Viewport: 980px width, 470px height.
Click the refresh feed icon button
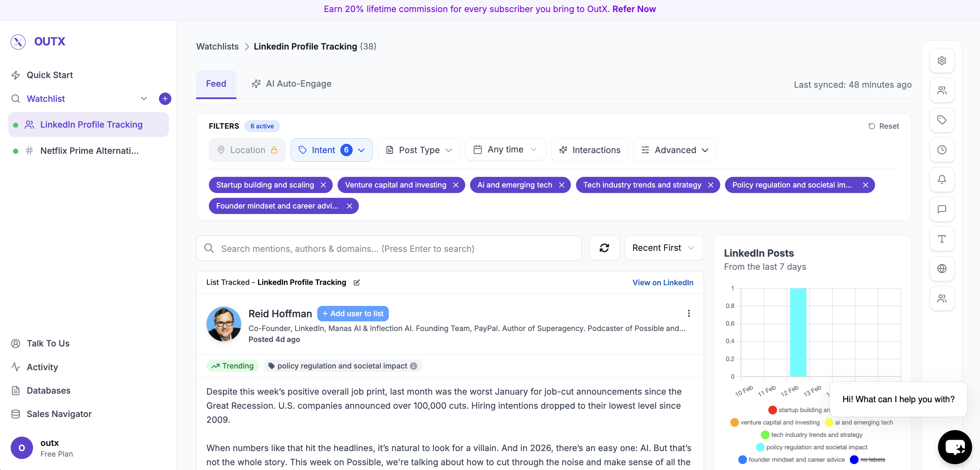(x=604, y=248)
